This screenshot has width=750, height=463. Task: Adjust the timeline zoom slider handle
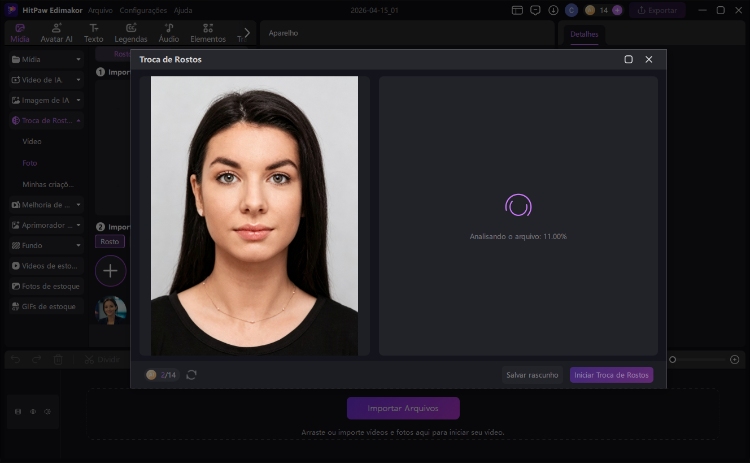673,360
